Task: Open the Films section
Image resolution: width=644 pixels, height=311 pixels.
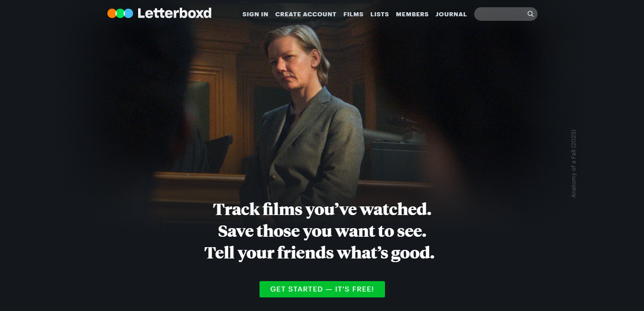Action: tap(353, 14)
